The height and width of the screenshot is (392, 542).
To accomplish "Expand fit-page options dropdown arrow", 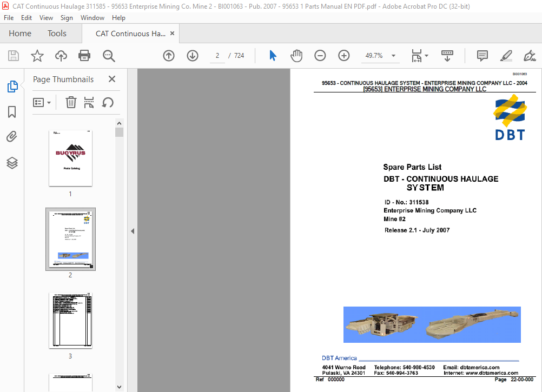I will click(427, 56).
